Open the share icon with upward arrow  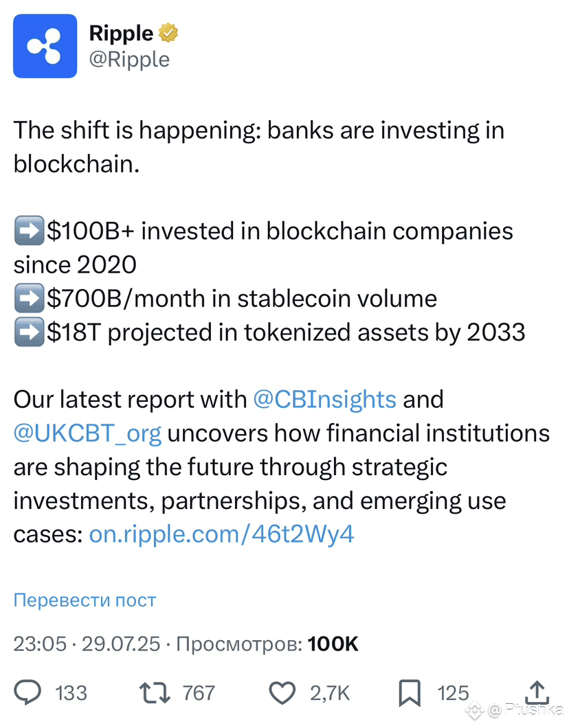(535, 693)
